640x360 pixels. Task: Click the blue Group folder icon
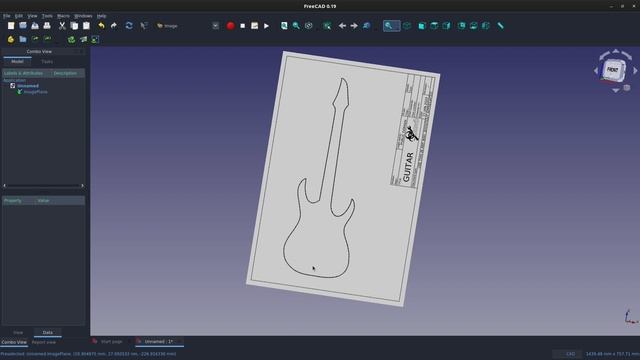(23, 40)
